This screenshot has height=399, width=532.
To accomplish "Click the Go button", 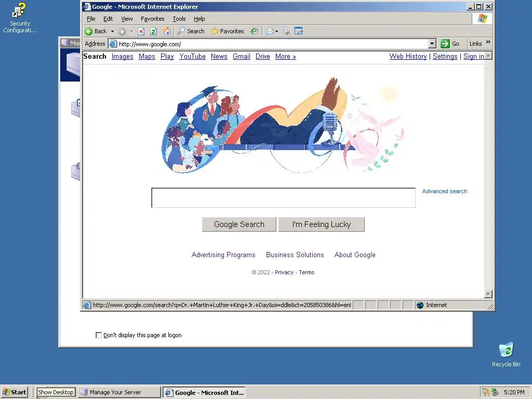I will click(450, 44).
